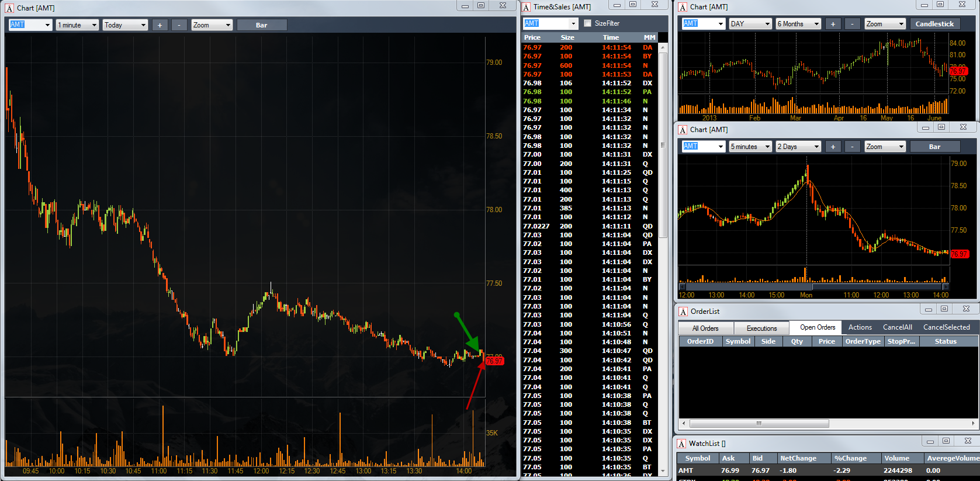Click minus button on 1 minute chart toolbar
Image resolution: width=980 pixels, height=481 pixels.
pyautogui.click(x=179, y=25)
